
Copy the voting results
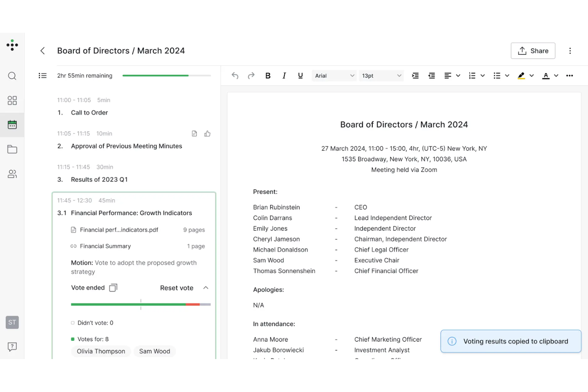click(x=113, y=288)
